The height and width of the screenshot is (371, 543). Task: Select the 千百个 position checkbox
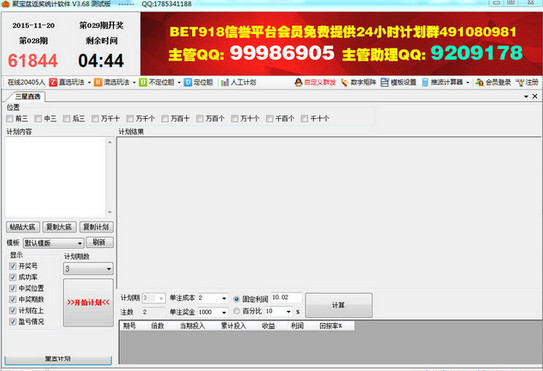[269, 119]
